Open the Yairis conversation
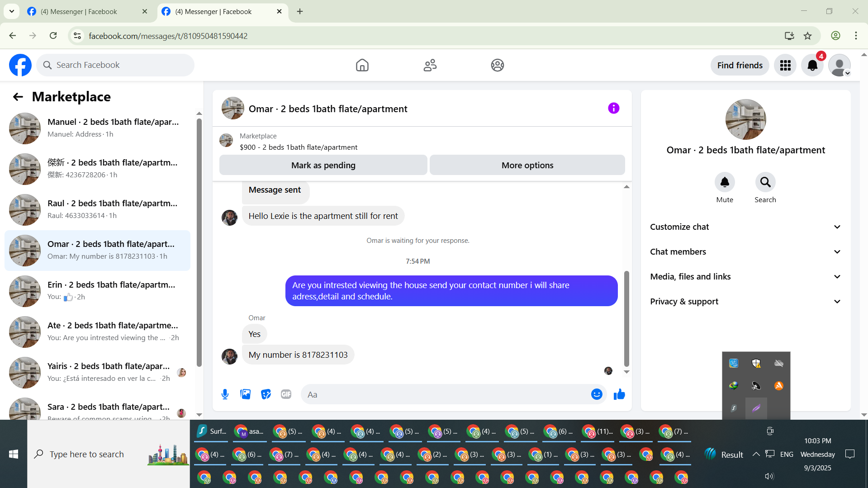The image size is (868, 488). 97,373
